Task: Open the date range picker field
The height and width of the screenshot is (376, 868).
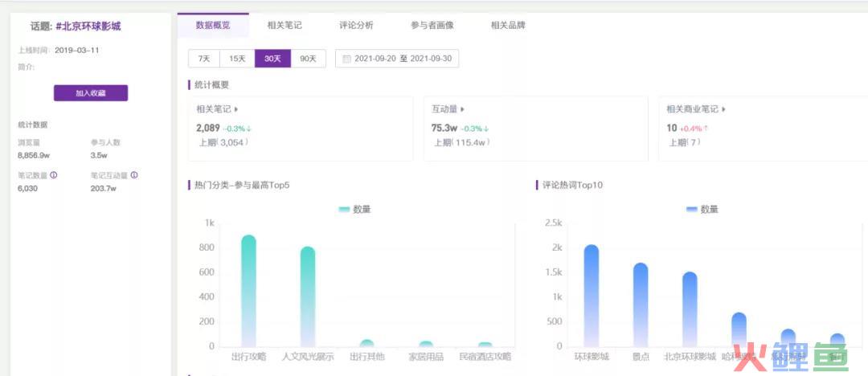Action: pyautogui.click(x=397, y=59)
